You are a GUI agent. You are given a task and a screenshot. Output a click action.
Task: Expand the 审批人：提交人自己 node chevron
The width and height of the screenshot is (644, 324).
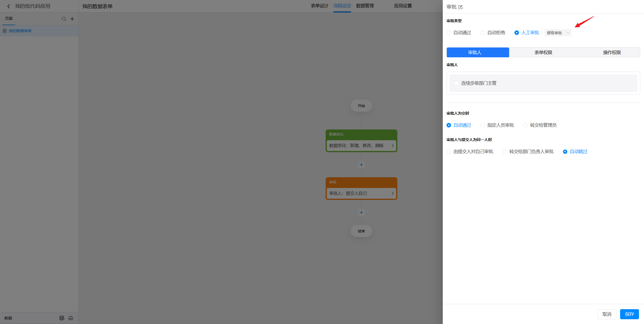(x=392, y=193)
